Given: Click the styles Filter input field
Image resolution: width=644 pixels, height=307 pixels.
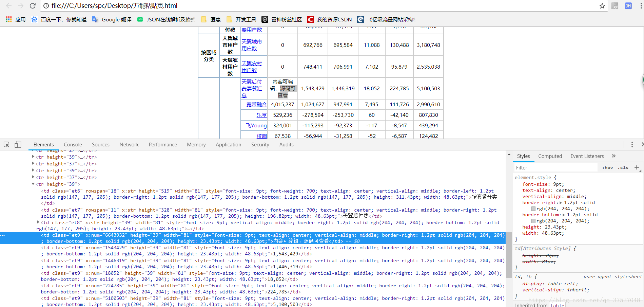Looking at the screenshot, I should coord(556,168).
